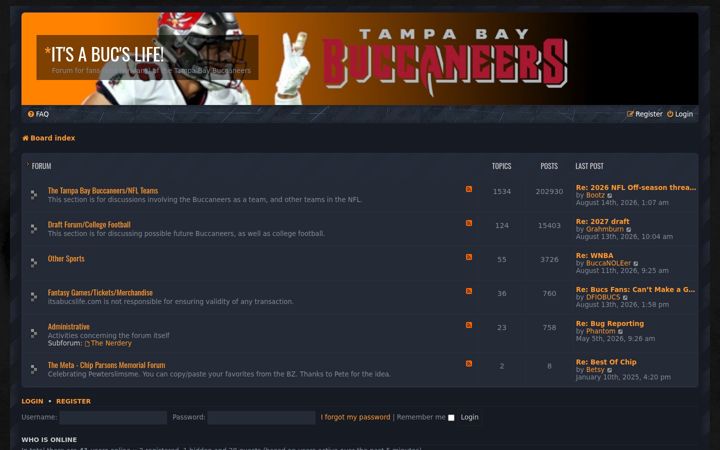Viewport: 720px width, 450px height.
Task: Click RSS feed icon for Tampa Bay Buccaneers/NFL Teams
Action: click(469, 189)
